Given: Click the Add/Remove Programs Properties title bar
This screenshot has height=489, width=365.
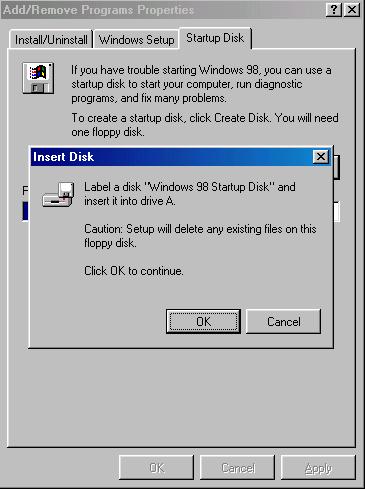Looking at the screenshot, I should point(163,10).
